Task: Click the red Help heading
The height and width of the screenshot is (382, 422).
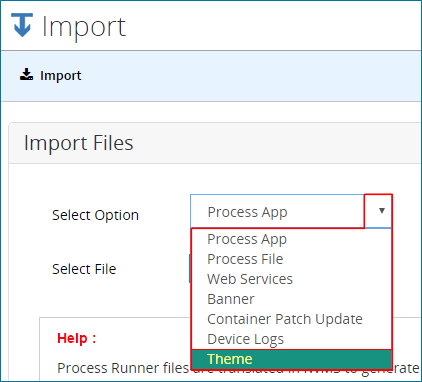Action: coord(77,338)
